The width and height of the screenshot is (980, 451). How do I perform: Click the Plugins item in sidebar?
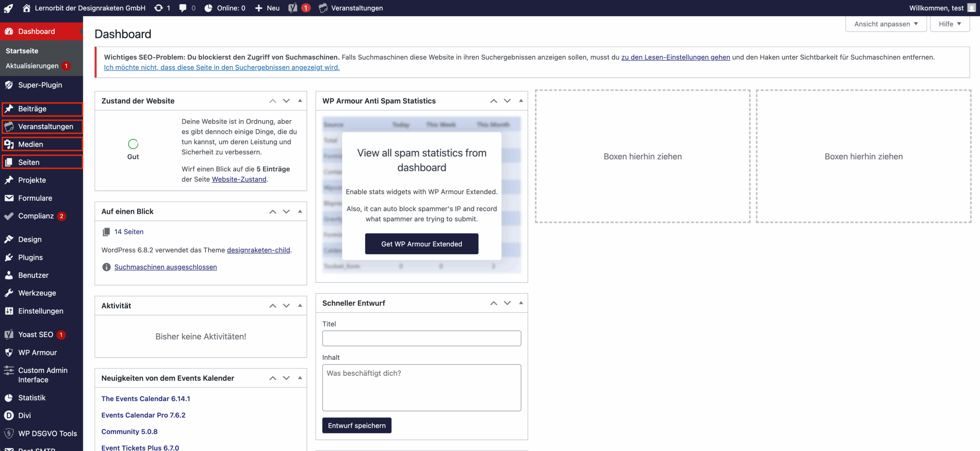click(x=30, y=257)
